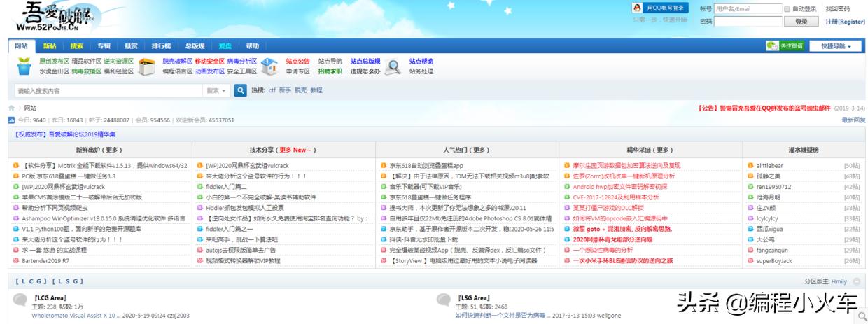Open the 移动安全区 forum link
Screen dimensions: 868x324
[209, 61]
